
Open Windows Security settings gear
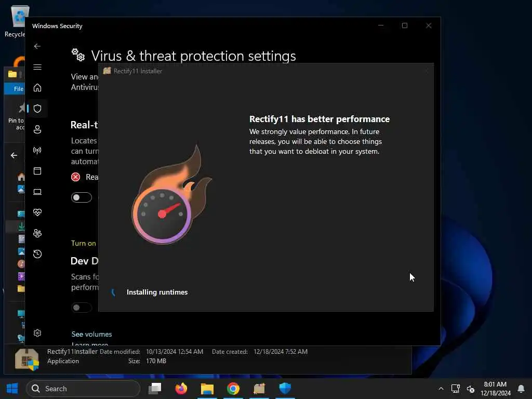coord(37,333)
